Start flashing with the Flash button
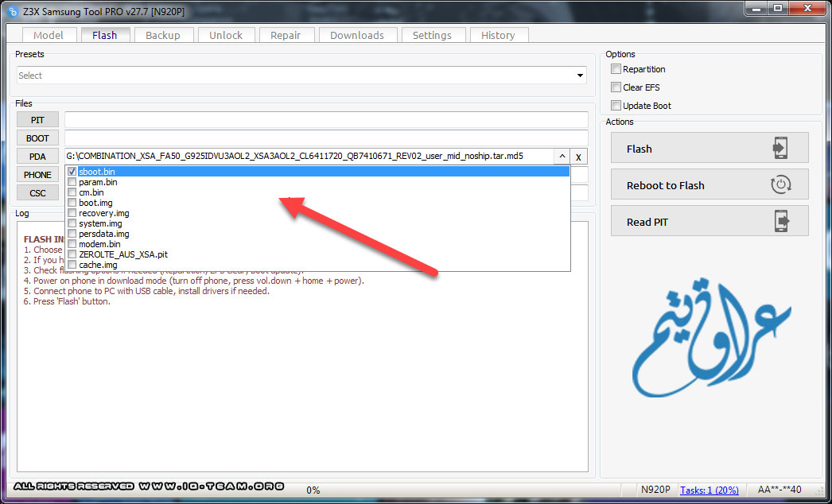832x504 pixels. [710, 148]
